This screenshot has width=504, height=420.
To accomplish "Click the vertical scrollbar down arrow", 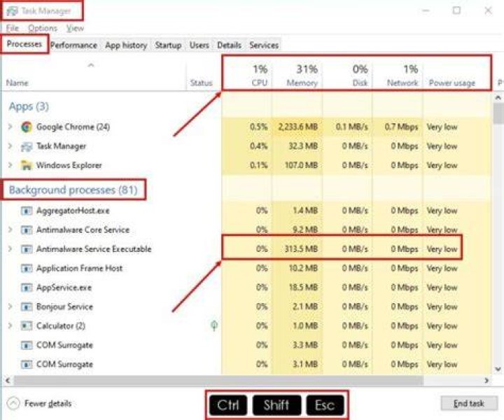I will [x=498, y=370].
